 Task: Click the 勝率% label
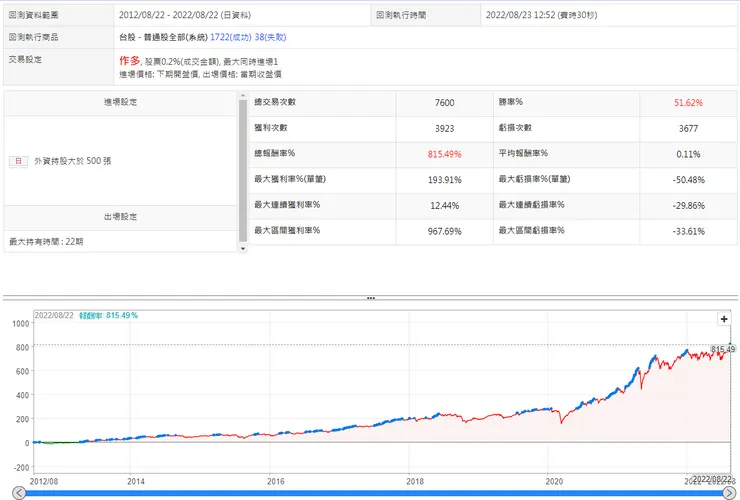click(x=511, y=102)
